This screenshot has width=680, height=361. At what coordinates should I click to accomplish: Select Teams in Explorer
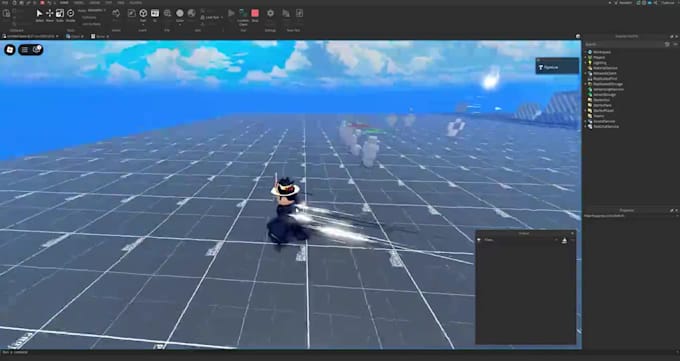point(598,116)
